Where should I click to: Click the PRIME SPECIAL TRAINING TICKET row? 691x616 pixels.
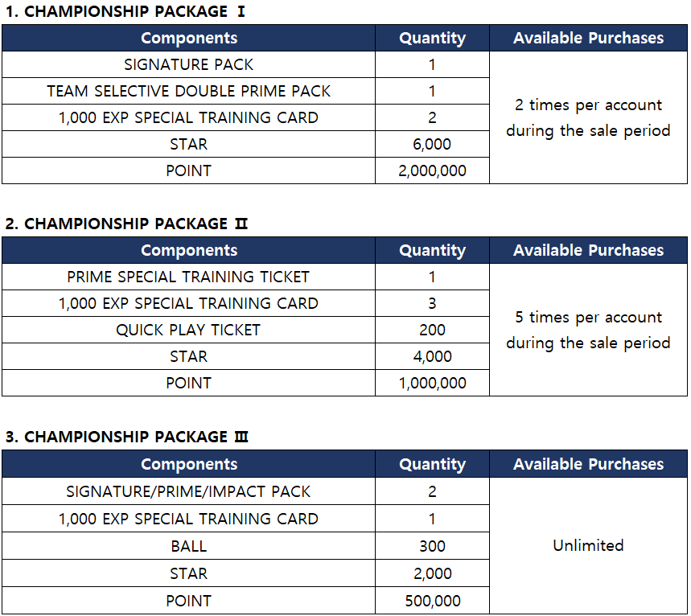coord(188,277)
